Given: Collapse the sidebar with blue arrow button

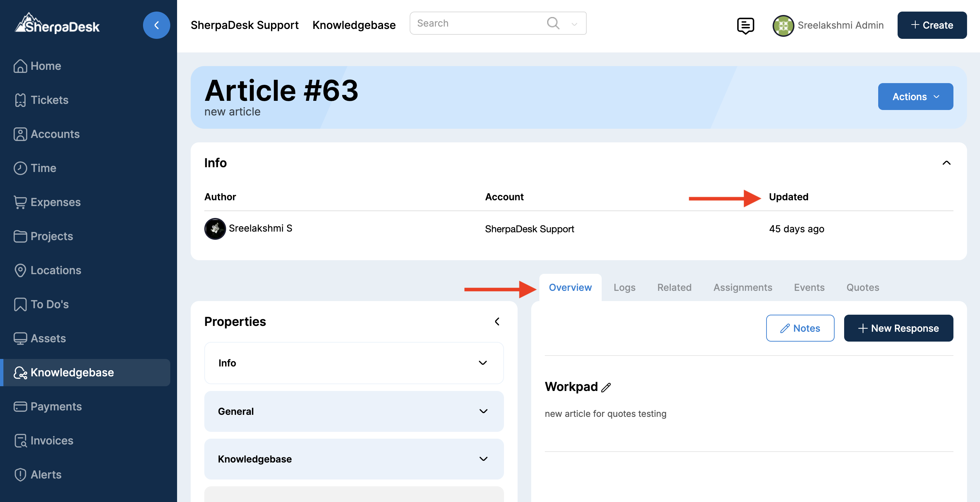Looking at the screenshot, I should point(156,25).
